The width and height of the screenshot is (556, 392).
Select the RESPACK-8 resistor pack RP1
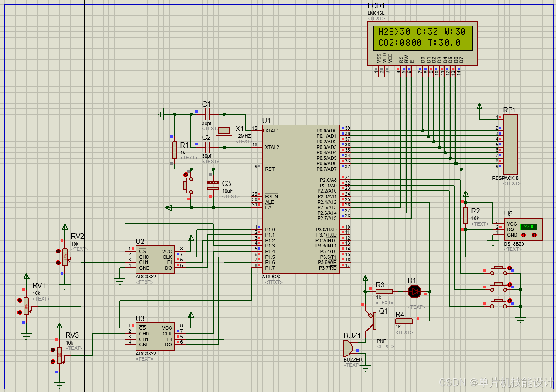510,145
